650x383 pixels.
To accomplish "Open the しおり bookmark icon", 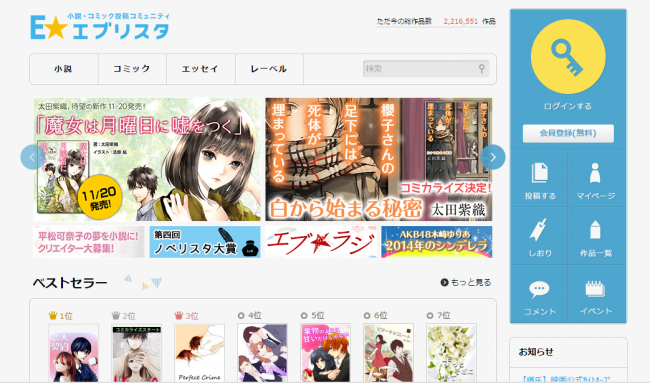I will (x=538, y=229).
